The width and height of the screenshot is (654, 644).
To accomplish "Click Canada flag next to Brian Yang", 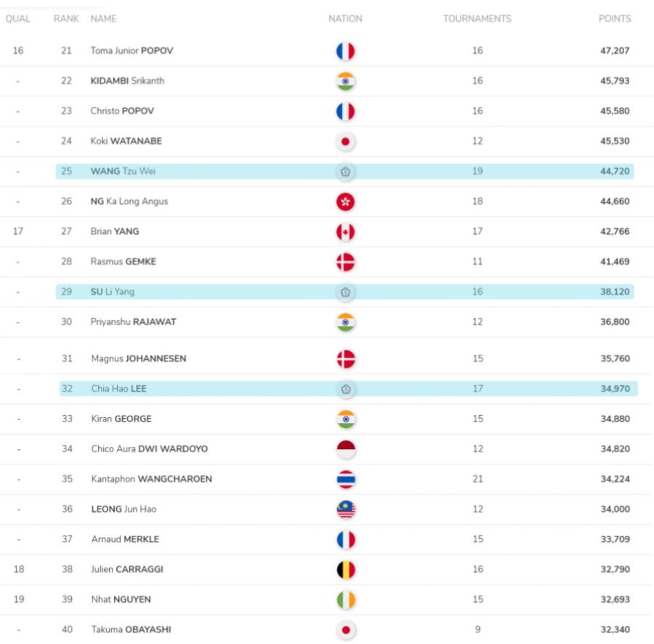I will click(x=345, y=232).
